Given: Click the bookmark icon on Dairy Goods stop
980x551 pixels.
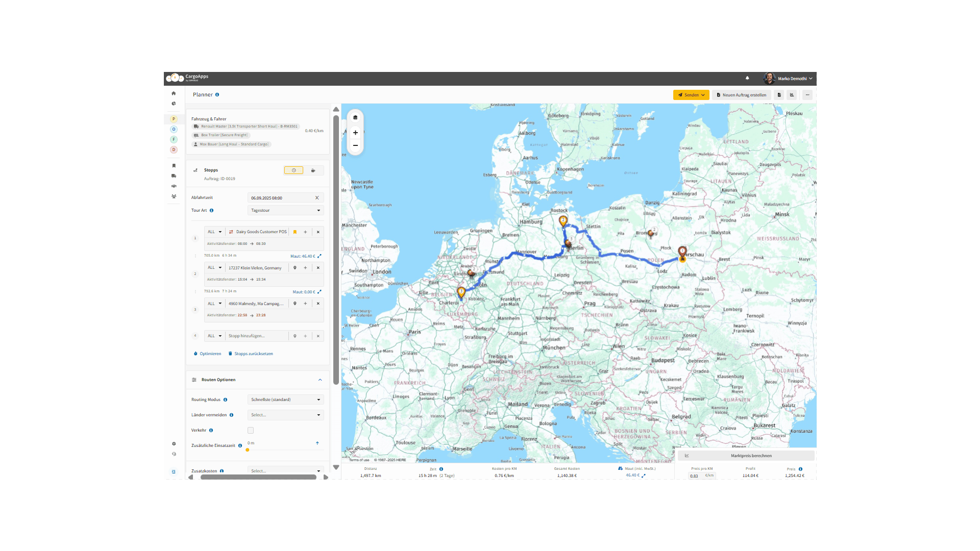Looking at the screenshot, I should (295, 232).
